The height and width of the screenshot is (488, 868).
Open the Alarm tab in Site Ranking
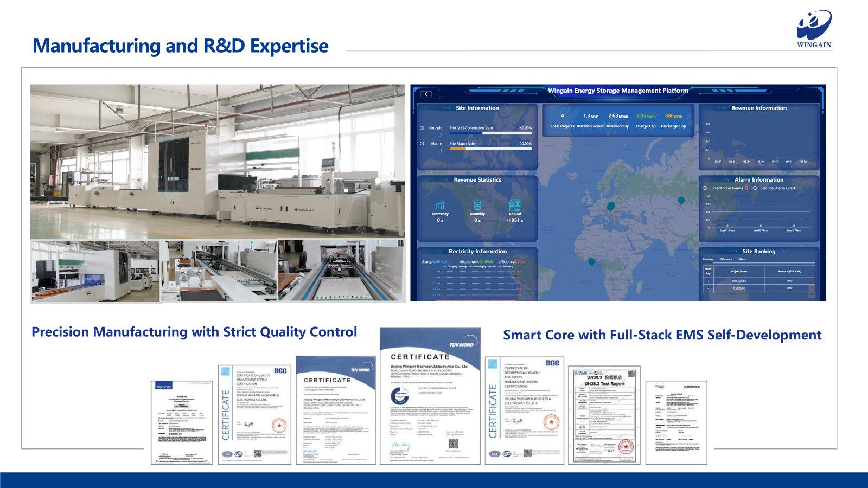point(743,259)
